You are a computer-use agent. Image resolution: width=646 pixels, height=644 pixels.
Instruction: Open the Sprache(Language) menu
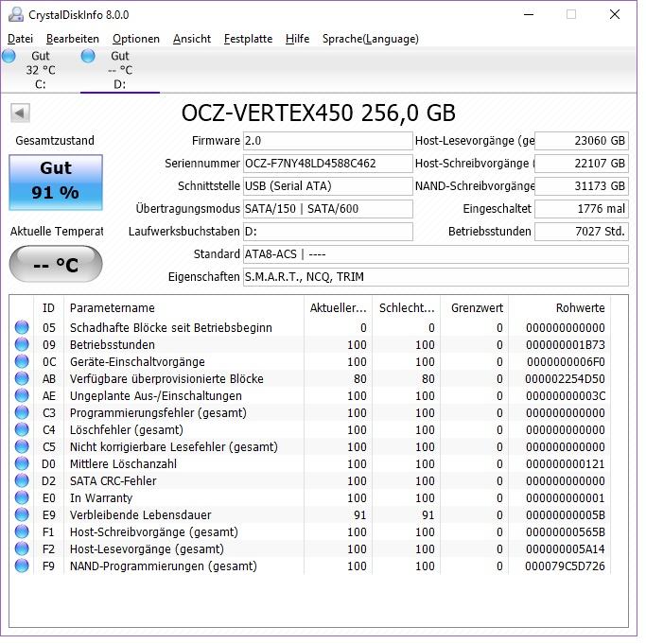coord(371,39)
